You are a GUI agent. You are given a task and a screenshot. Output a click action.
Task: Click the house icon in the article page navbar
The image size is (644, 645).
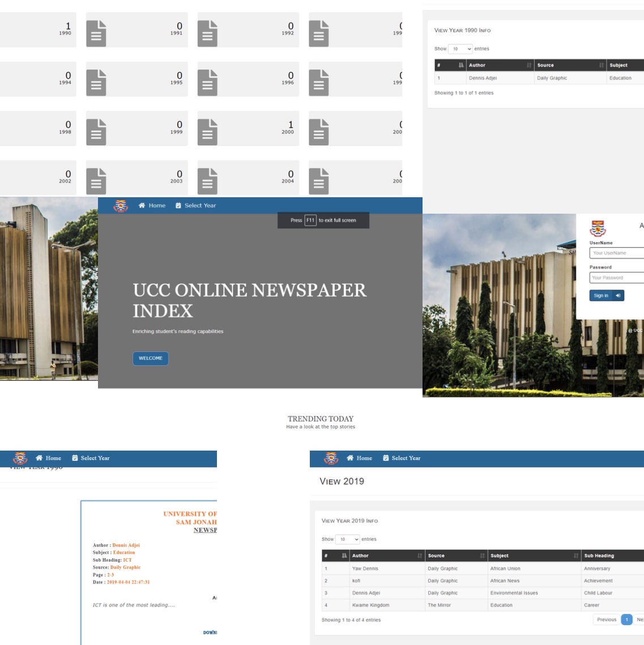[x=39, y=458]
